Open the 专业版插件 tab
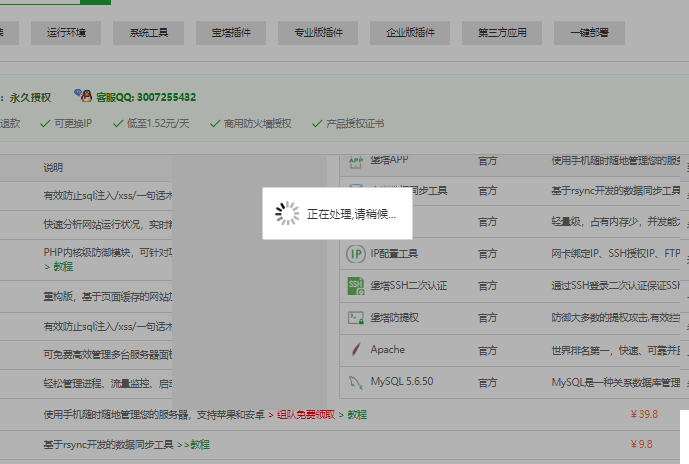 click(x=318, y=33)
